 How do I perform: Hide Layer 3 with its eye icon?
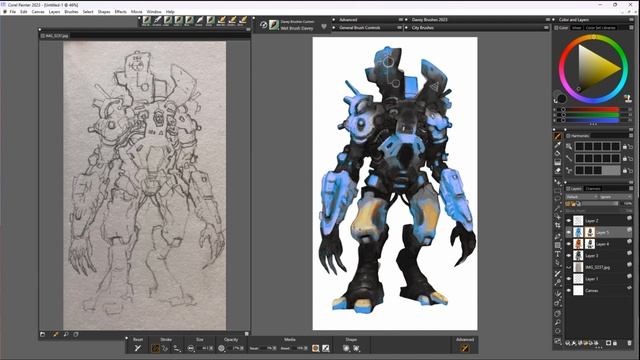[x=569, y=256]
